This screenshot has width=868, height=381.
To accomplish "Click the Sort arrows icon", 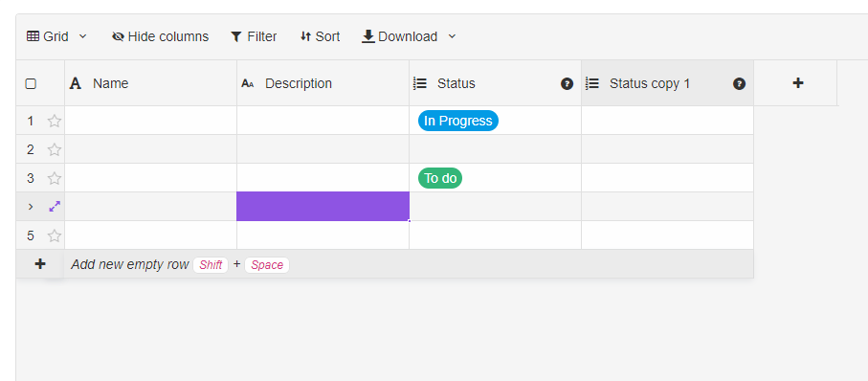I will point(305,36).
